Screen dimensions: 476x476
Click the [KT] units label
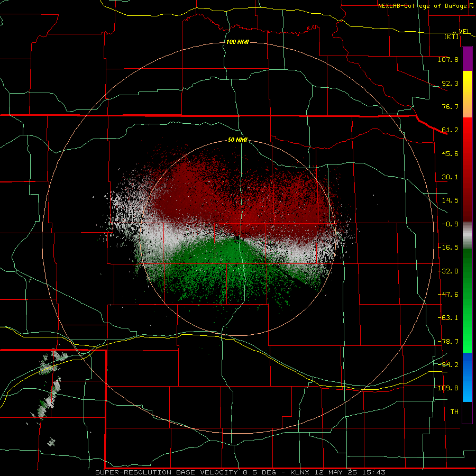pyautogui.click(x=452, y=36)
